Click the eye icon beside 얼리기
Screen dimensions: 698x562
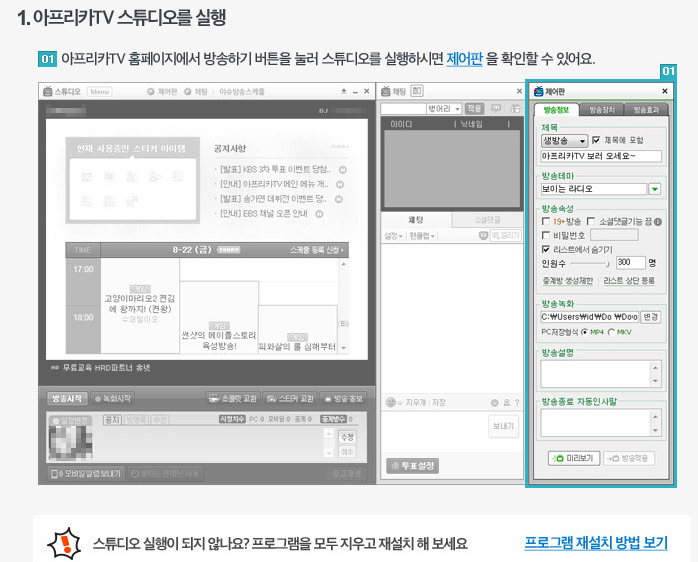[x=483, y=235]
